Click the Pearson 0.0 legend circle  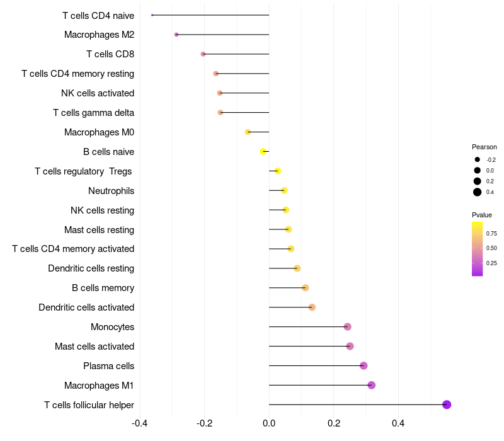coord(478,170)
